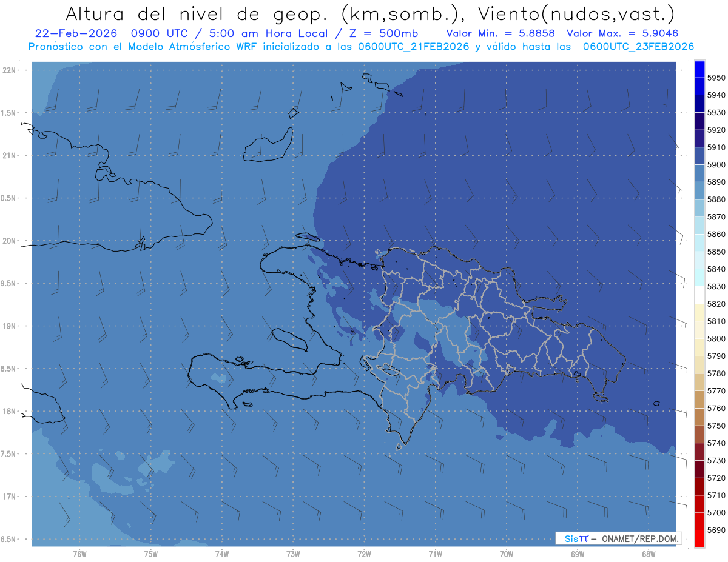The image size is (728, 562).
Task: Click the 5720 colorbar label
Action: click(x=717, y=478)
